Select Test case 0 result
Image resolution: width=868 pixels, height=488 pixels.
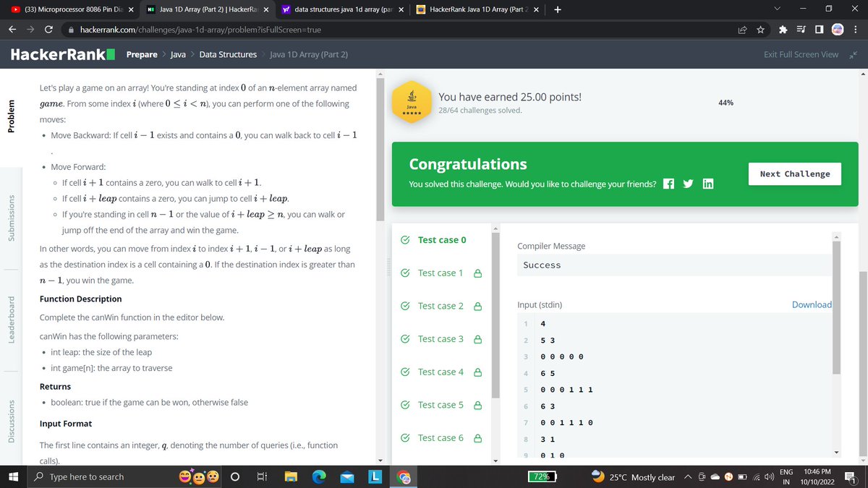(441, 240)
